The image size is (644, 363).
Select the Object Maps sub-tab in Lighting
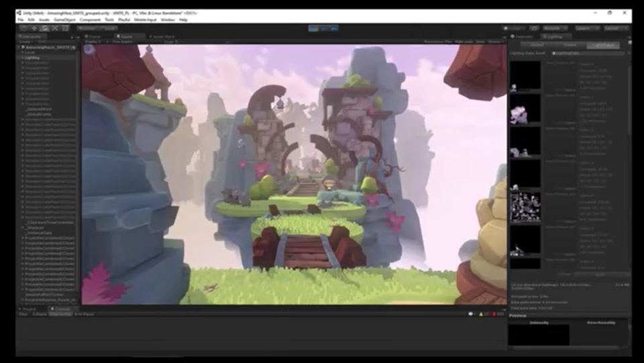click(x=537, y=45)
